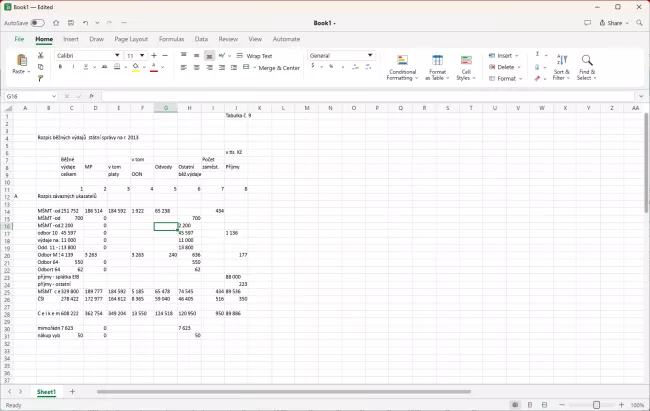Increase indent in cell
The image size is (650, 411).
[x=234, y=67]
